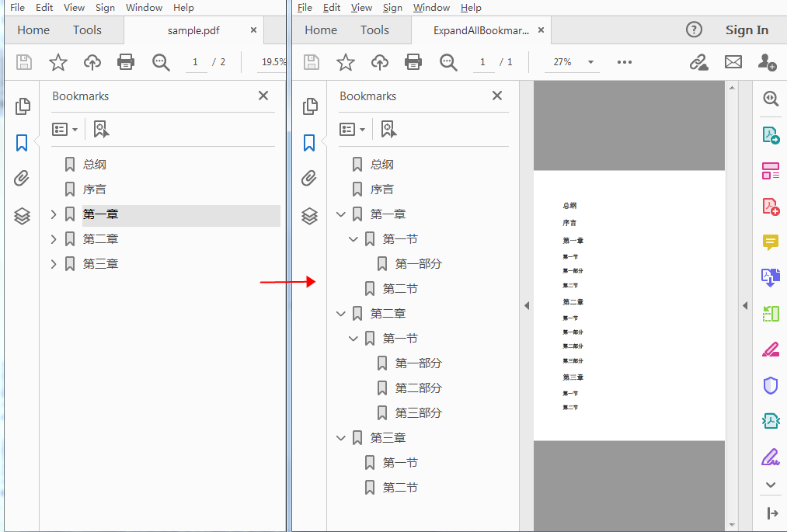
Task: Open Attachments panel in sample.pdf window
Action: pos(22,178)
